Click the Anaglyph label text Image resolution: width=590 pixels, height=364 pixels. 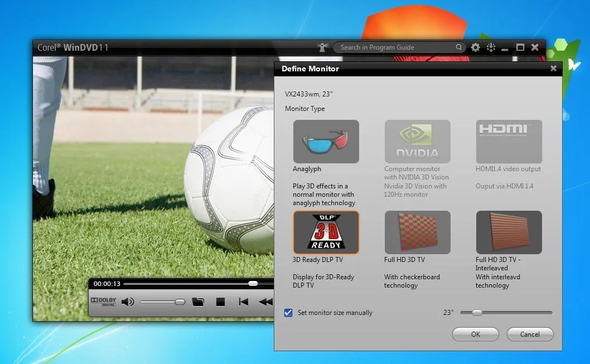click(307, 169)
